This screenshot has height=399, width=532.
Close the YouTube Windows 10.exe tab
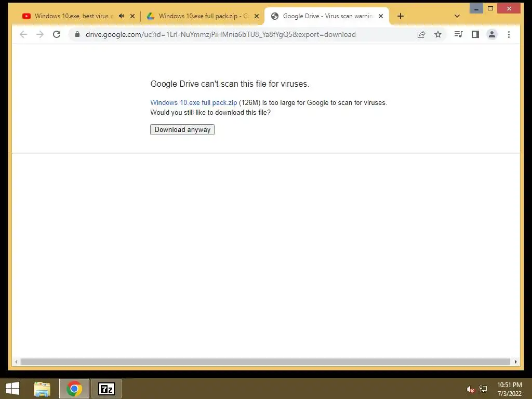tap(132, 16)
